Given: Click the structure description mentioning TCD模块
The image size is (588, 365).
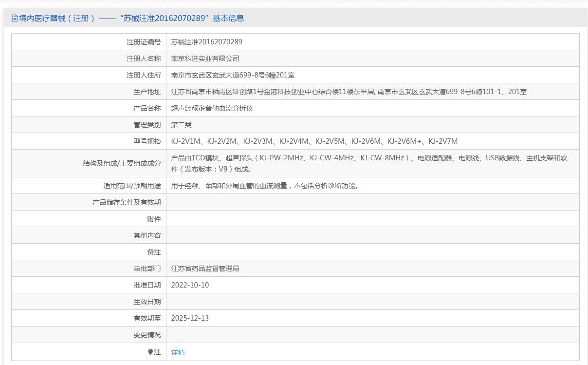Looking at the screenshot, I should [369, 163].
